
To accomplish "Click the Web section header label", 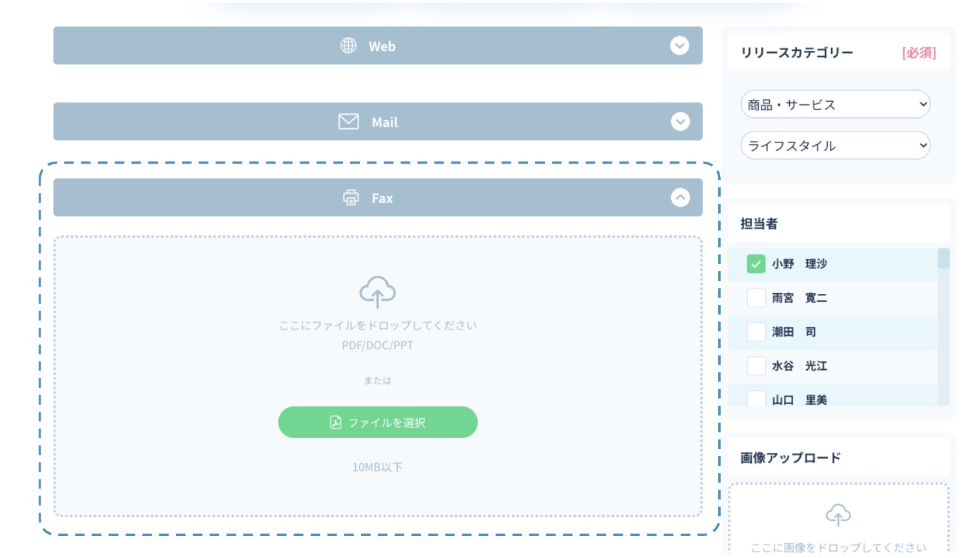I will point(382,46).
